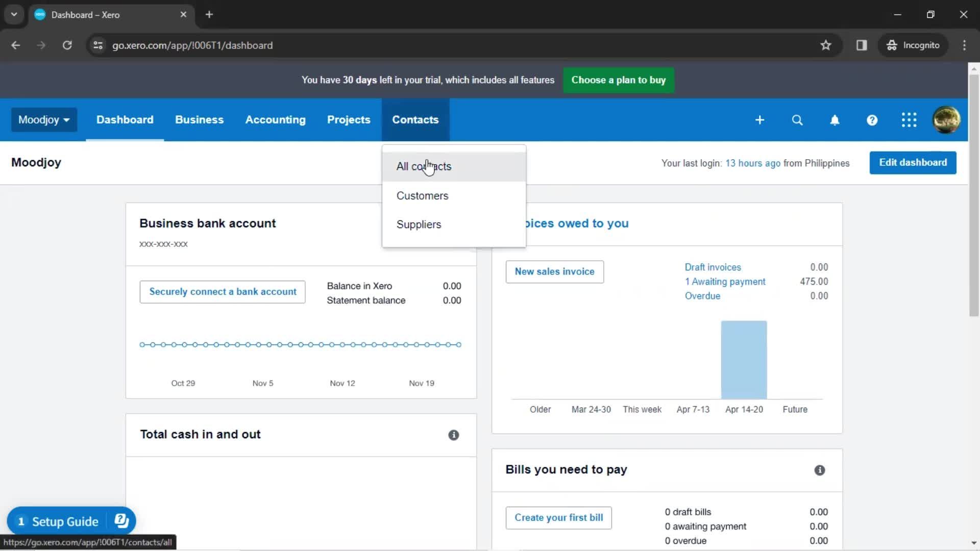Click the Apr 14-20 invoice bar
Image resolution: width=980 pixels, height=551 pixels.
tap(744, 360)
